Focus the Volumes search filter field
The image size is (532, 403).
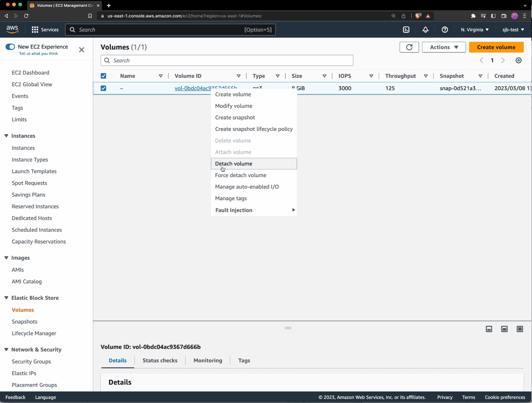(227, 60)
